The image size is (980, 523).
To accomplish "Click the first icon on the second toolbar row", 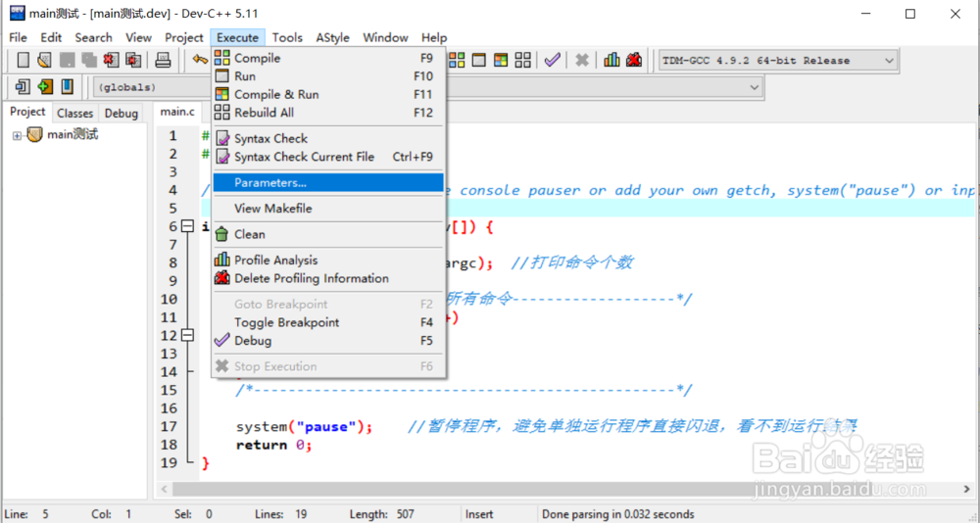I will (x=24, y=86).
